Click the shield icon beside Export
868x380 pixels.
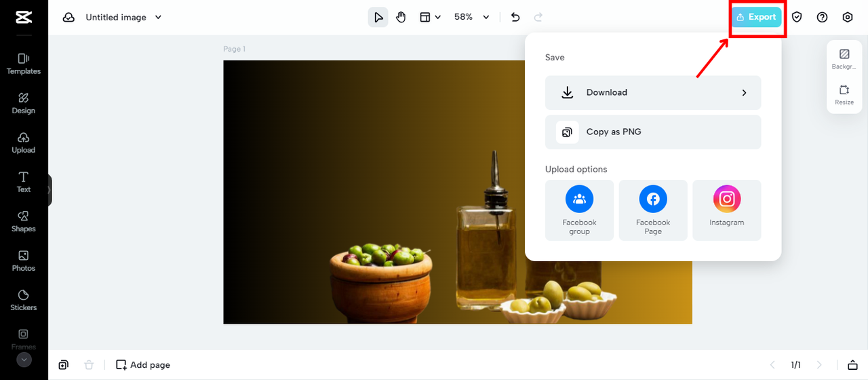point(797,17)
